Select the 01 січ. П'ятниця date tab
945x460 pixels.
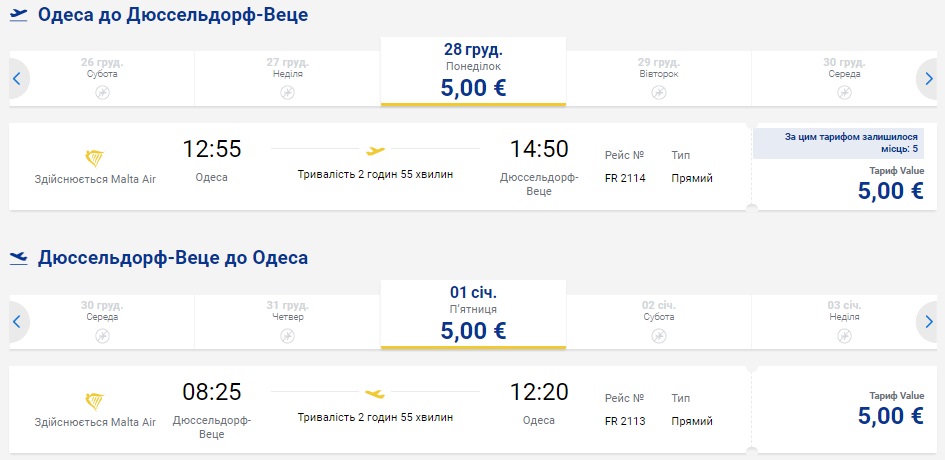pos(473,314)
